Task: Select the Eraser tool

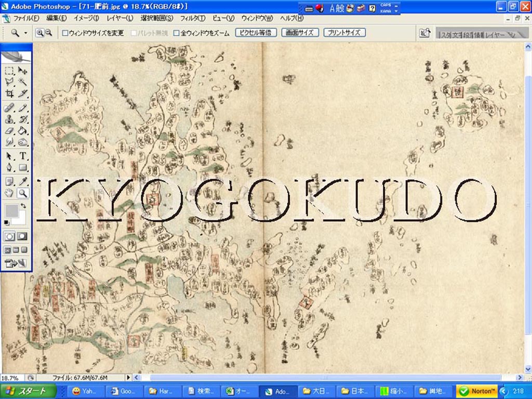Action: pyautogui.click(x=9, y=130)
